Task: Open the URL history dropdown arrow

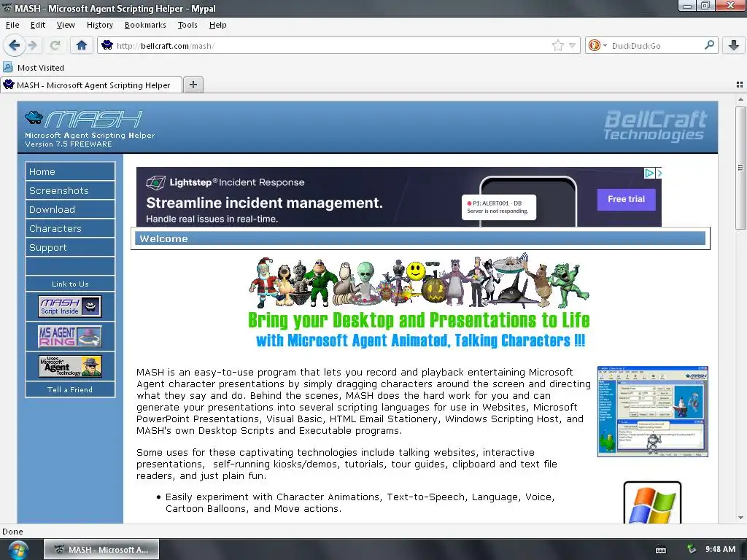Action: (572, 46)
